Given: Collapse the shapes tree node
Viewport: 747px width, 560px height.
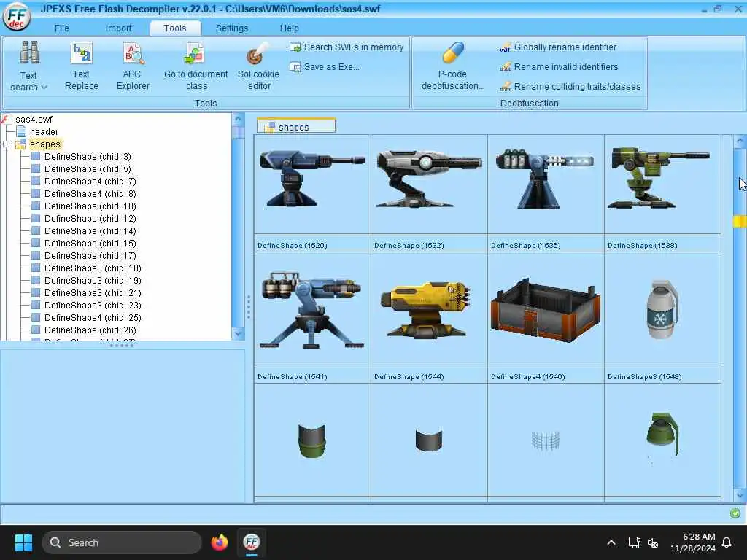Looking at the screenshot, I should point(6,144).
